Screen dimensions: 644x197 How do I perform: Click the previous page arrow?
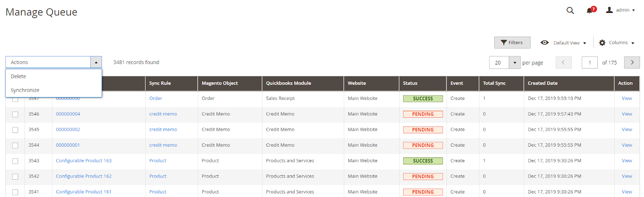pos(563,62)
